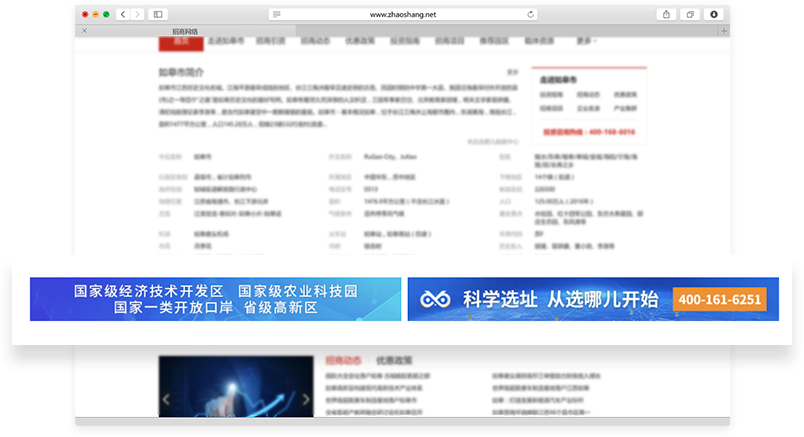The image size is (804, 437).
Task: Expand the 更多 navigation dropdown
Action: coord(586,42)
